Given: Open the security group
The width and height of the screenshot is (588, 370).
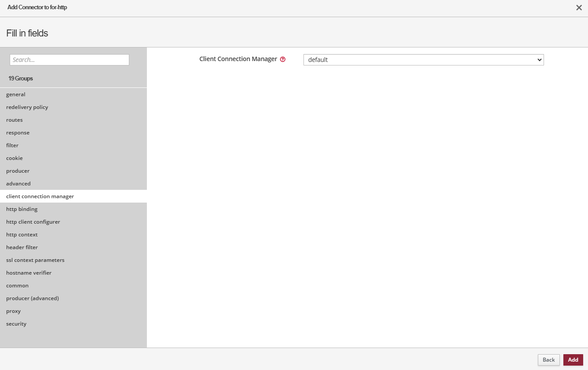Looking at the screenshot, I should coord(16,324).
